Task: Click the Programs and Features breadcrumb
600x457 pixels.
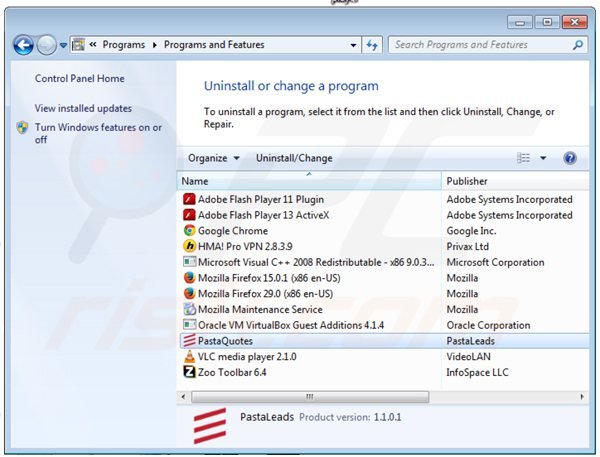Action: pos(214,45)
